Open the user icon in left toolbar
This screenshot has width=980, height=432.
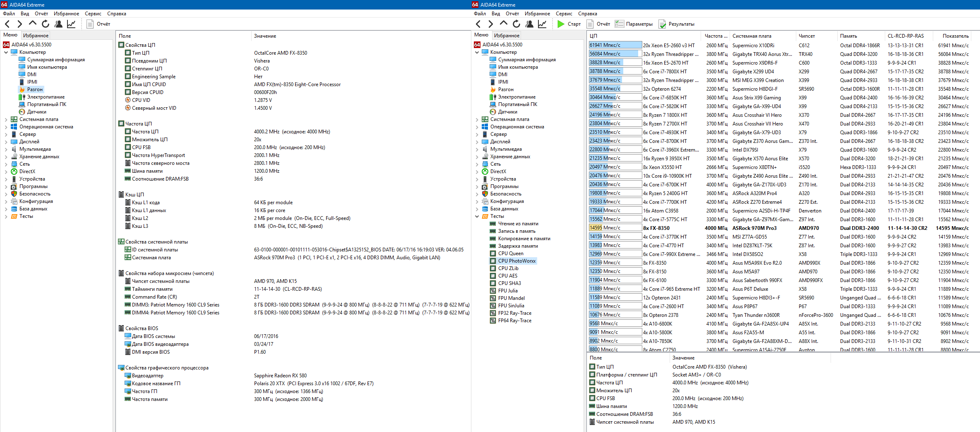pos(58,24)
